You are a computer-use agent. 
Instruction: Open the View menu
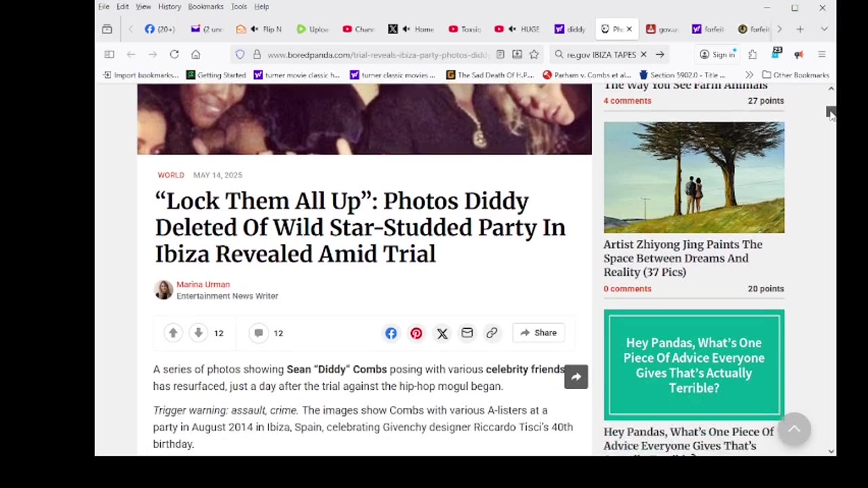click(143, 7)
